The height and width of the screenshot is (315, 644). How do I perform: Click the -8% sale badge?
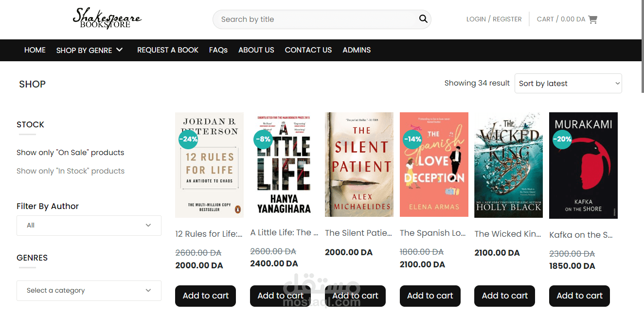click(x=263, y=139)
